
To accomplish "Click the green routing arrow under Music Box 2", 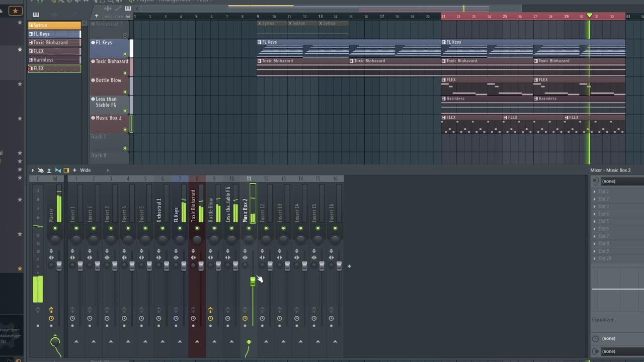I will point(249,343).
